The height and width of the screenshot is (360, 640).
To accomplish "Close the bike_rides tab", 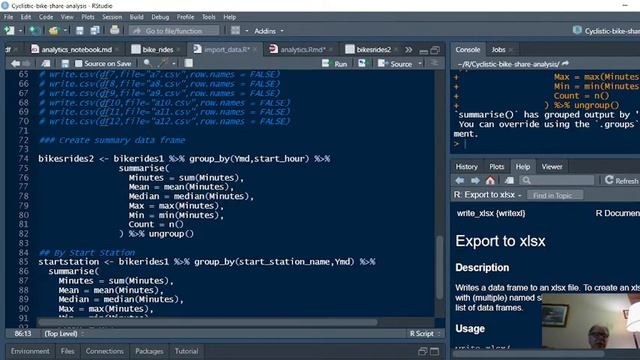I will 178,50.
